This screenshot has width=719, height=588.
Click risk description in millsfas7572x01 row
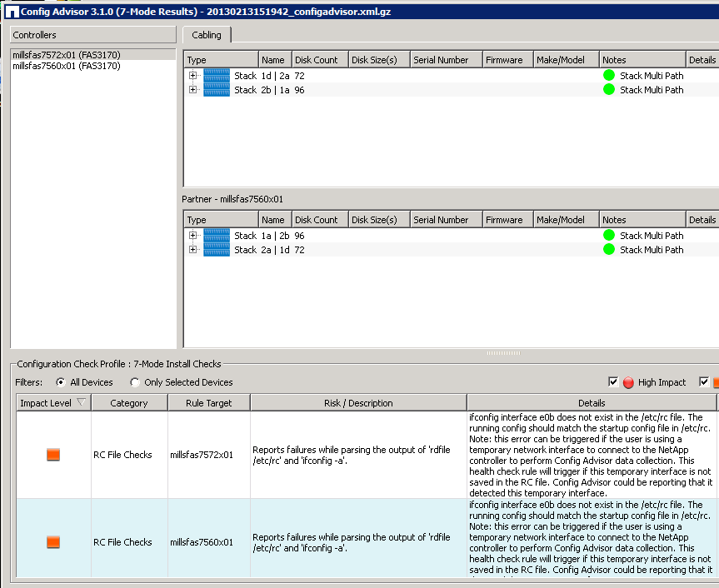point(352,455)
